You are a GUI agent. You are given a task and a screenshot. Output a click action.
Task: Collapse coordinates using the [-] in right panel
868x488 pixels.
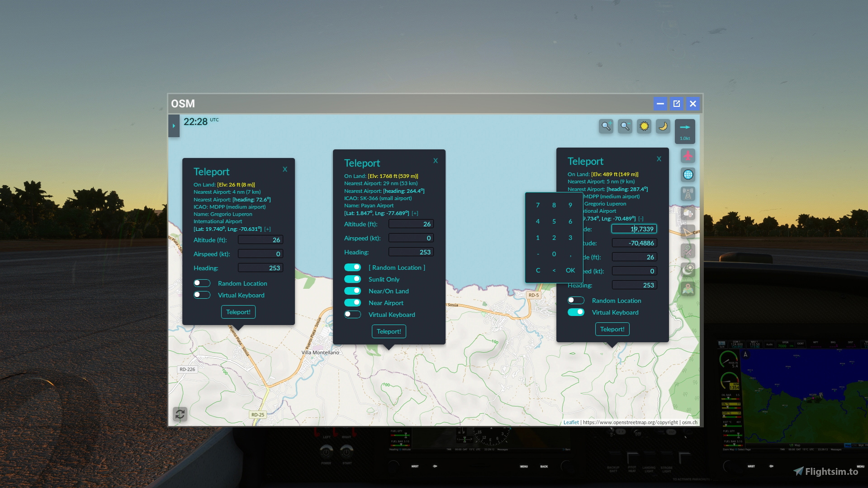pos(641,218)
